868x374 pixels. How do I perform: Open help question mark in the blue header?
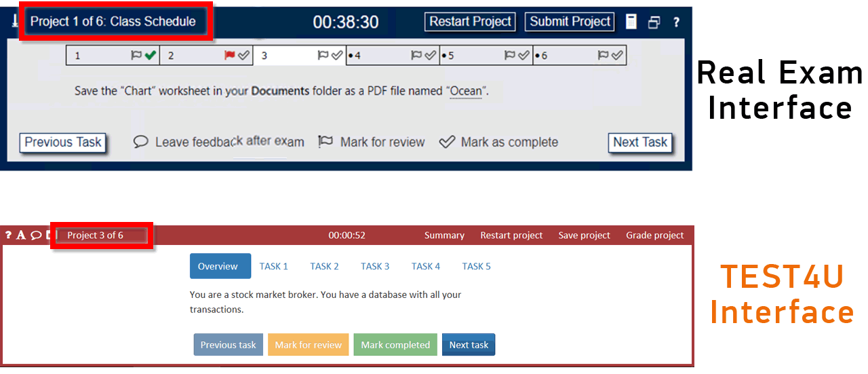point(676,22)
